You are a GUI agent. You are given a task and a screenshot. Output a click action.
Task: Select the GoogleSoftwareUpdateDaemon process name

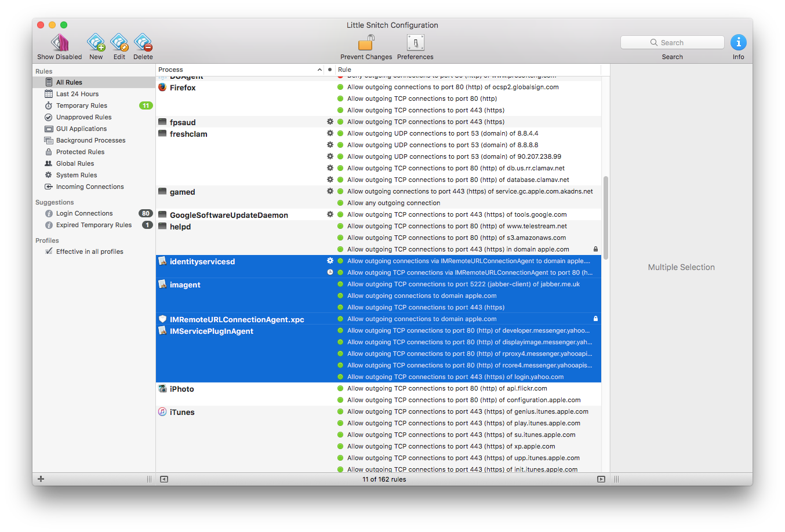coord(229,215)
